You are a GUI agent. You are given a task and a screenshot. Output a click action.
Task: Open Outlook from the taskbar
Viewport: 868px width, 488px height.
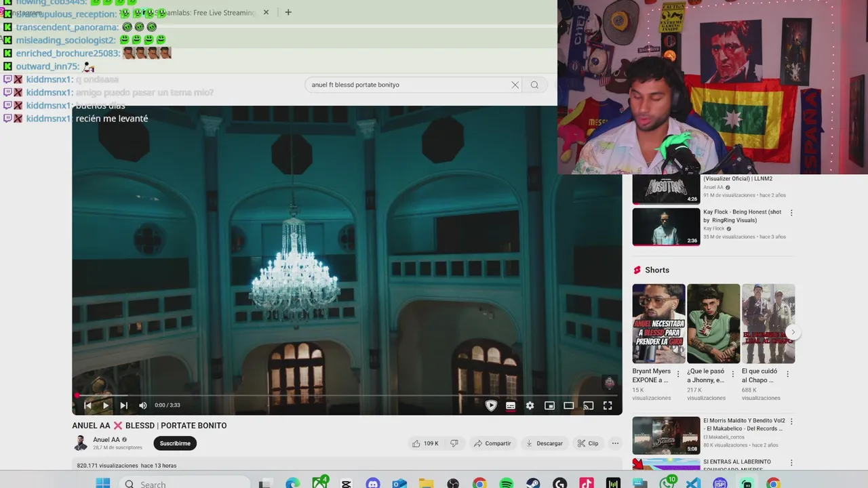click(399, 483)
